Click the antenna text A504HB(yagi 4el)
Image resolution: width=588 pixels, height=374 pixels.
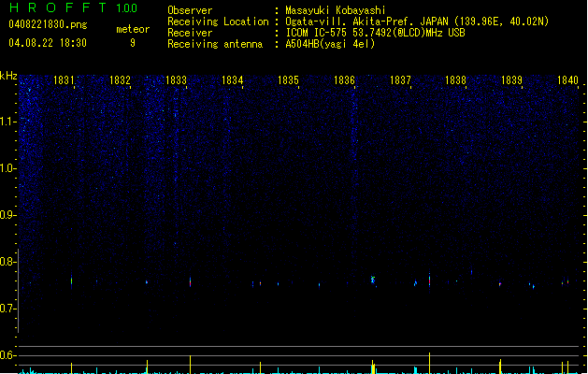[330, 44]
